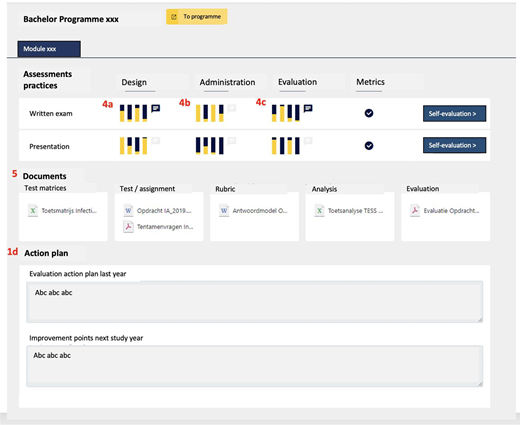Click the Excel icon for Toetsanalyse TESS
The width and height of the screenshot is (520, 425).
[319, 211]
